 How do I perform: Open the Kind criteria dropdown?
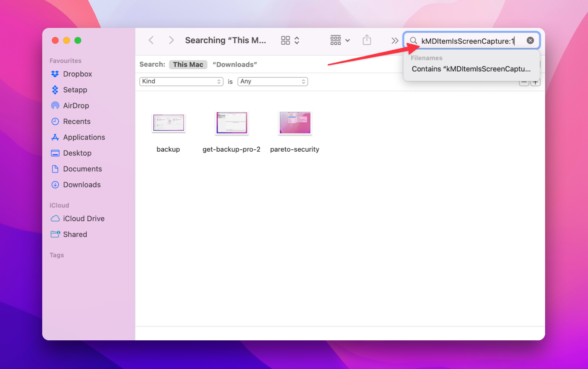(x=181, y=81)
